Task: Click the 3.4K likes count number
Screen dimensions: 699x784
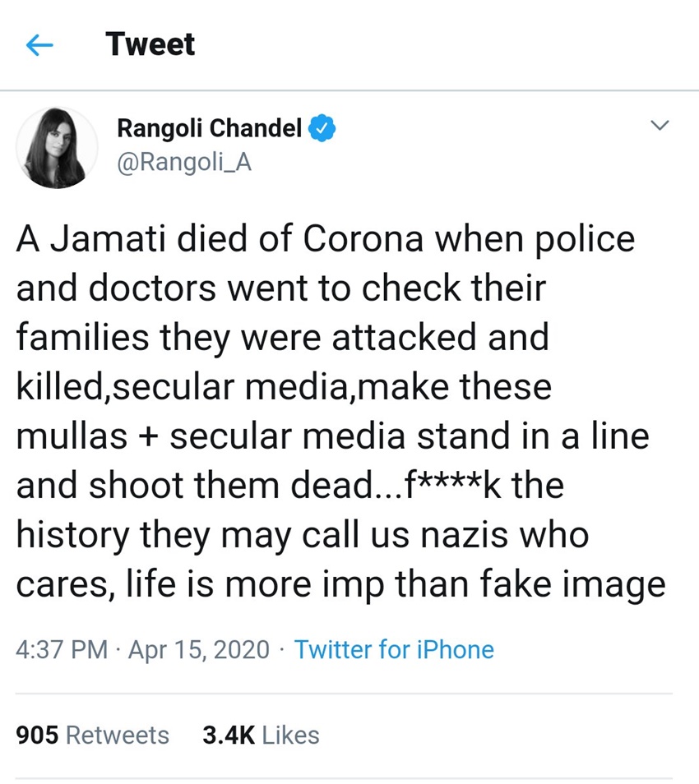Action: pyautogui.click(x=228, y=735)
